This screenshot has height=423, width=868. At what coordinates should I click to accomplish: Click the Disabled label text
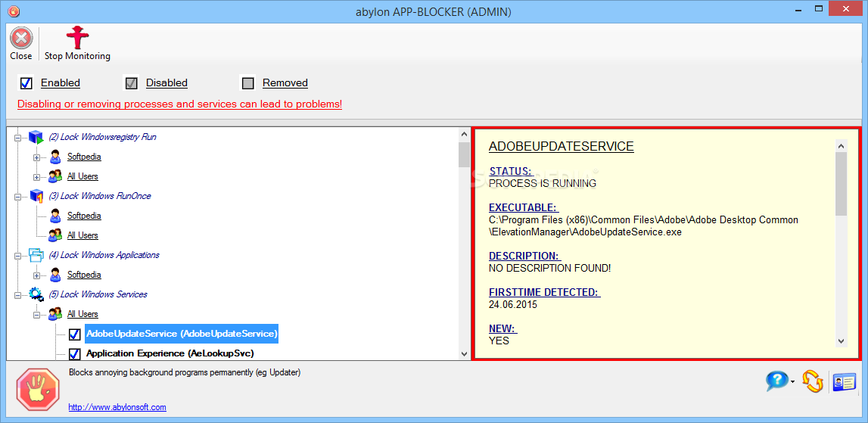coord(166,83)
